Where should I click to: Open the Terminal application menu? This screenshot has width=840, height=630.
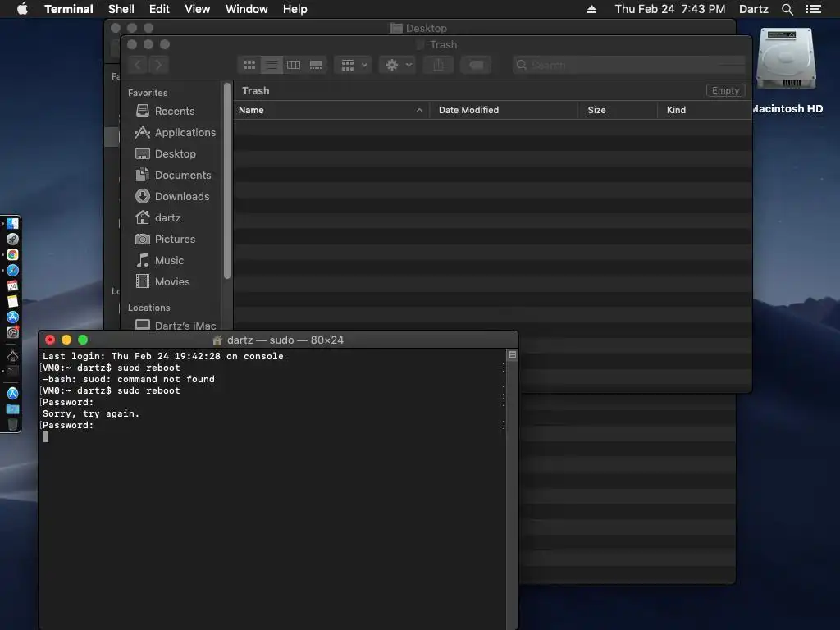(x=69, y=9)
